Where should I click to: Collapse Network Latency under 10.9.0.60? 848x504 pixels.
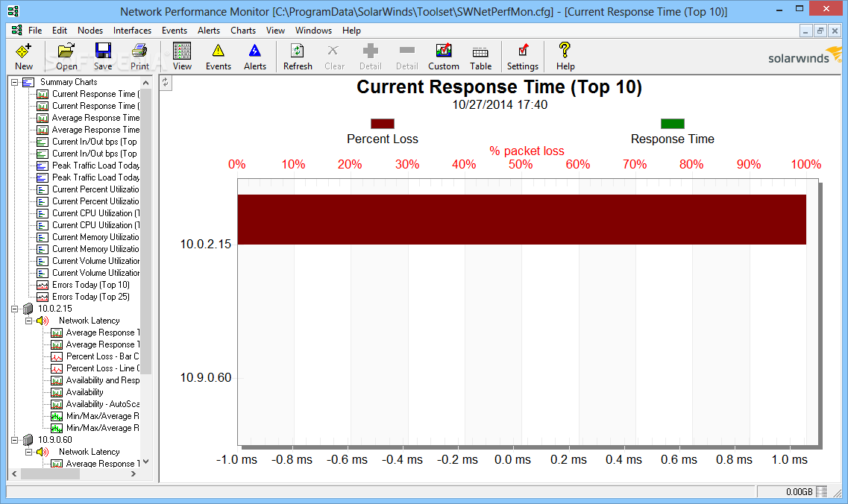pyautogui.click(x=28, y=452)
